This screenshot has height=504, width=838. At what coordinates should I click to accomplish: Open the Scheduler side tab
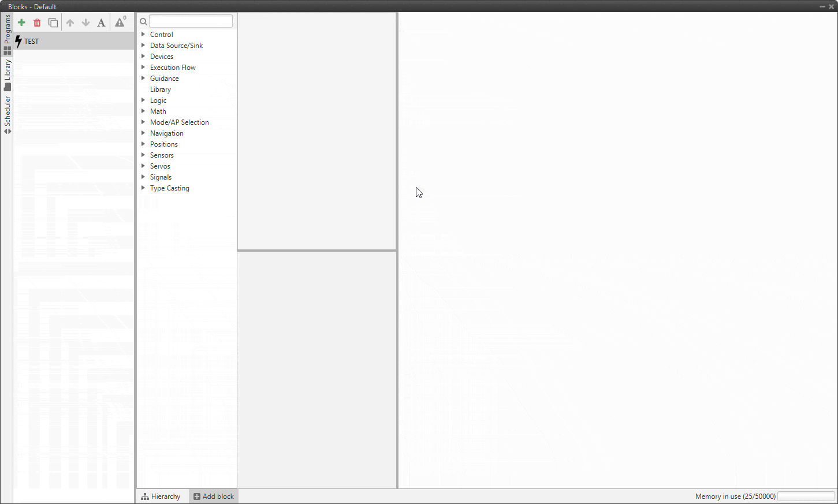(x=7, y=115)
